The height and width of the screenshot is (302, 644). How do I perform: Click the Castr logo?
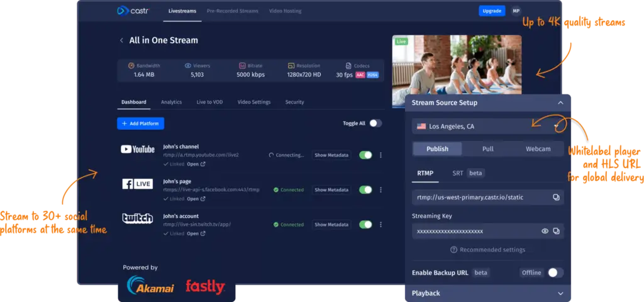pyautogui.click(x=133, y=11)
